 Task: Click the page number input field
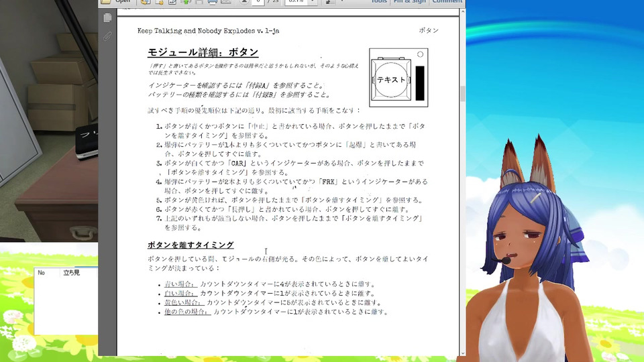[258, 1]
